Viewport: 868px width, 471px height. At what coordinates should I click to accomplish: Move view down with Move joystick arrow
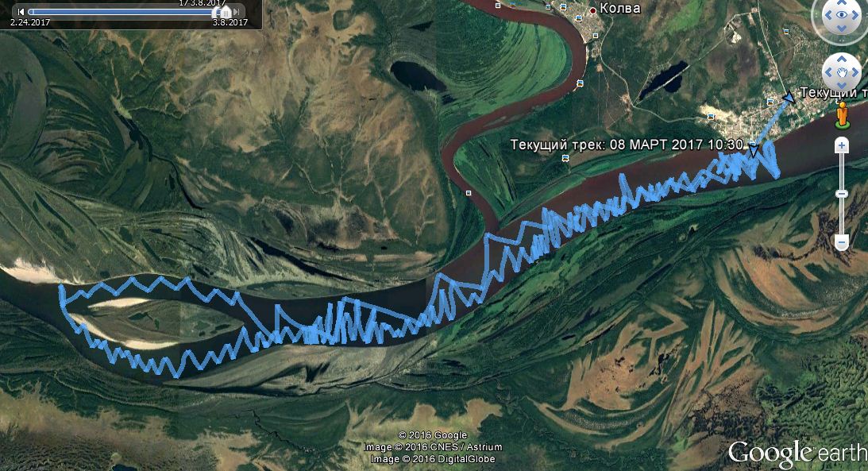tap(842, 86)
